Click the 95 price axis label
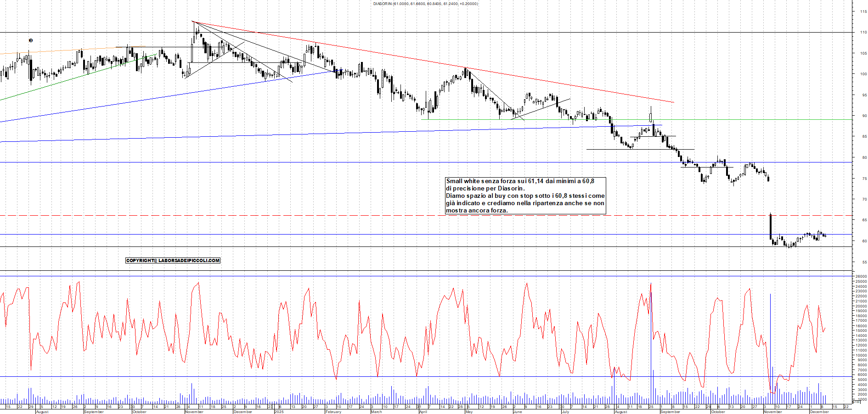The image size is (868, 414). point(864,95)
